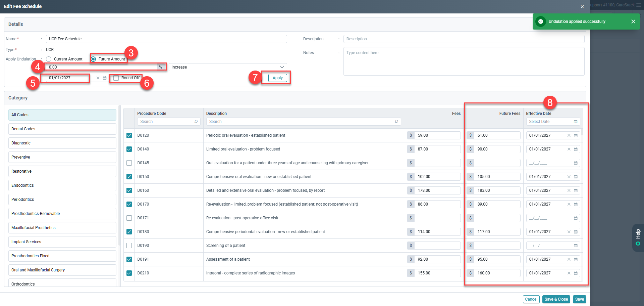This screenshot has height=306, width=644.
Task: Click the Procedure Code search box
Action: pyautogui.click(x=169, y=122)
